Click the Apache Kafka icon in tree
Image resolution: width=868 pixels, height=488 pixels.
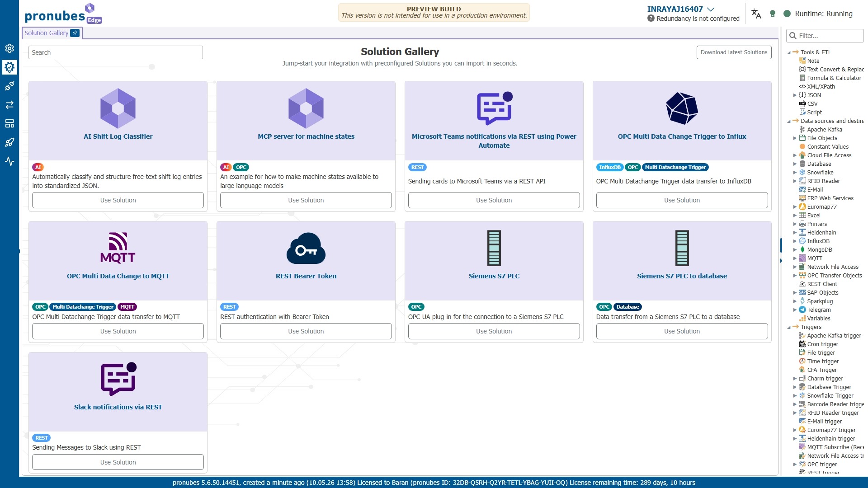802,130
